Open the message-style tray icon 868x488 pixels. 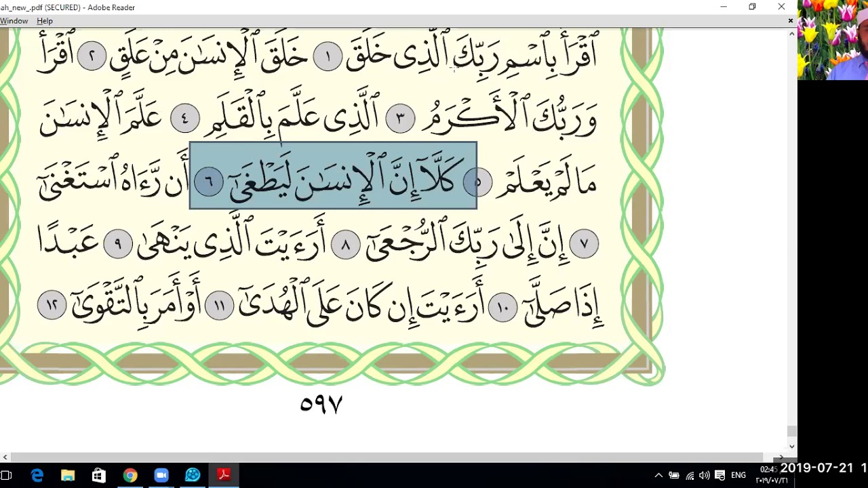click(720, 476)
